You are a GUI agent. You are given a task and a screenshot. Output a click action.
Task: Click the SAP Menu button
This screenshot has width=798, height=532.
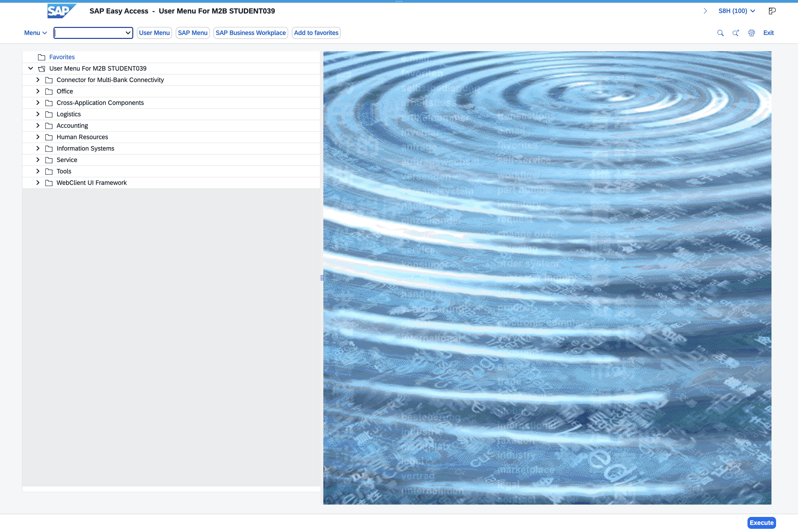(x=193, y=33)
